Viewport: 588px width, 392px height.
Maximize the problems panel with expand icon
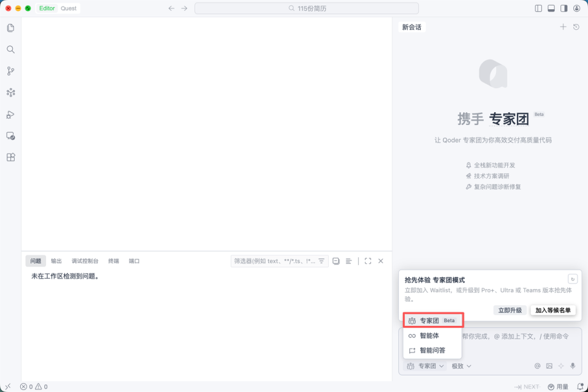coord(367,261)
